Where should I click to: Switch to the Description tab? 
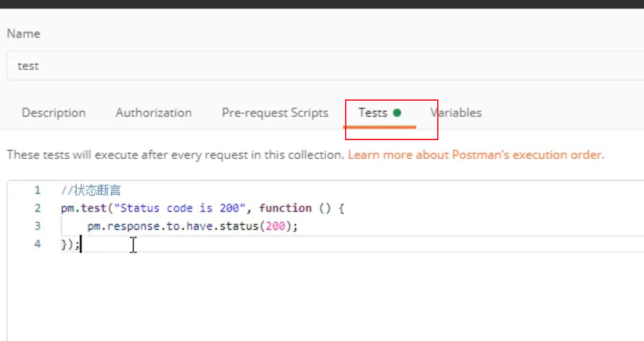tap(54, 113)
